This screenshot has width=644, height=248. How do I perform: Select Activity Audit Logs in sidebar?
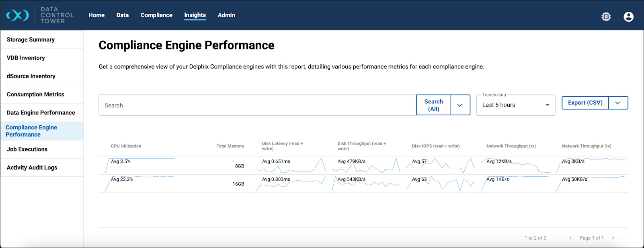pyautogui.click(x=32, y=167)
